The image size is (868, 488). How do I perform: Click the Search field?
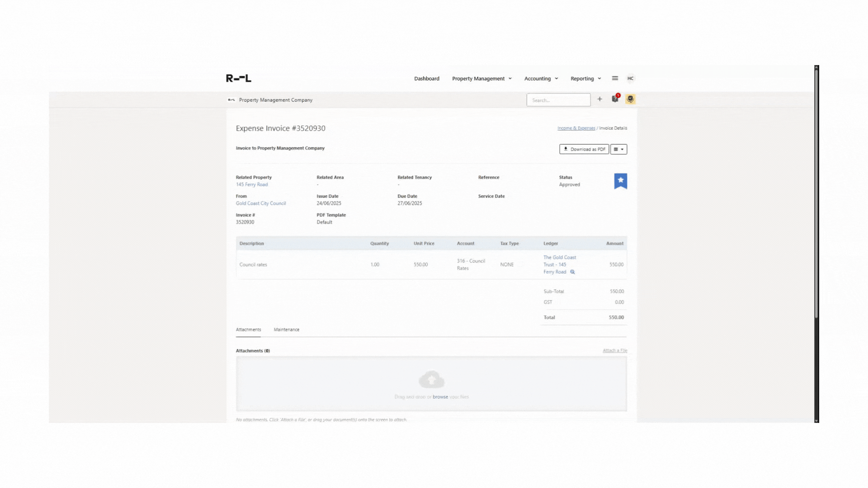click(558, 99)
